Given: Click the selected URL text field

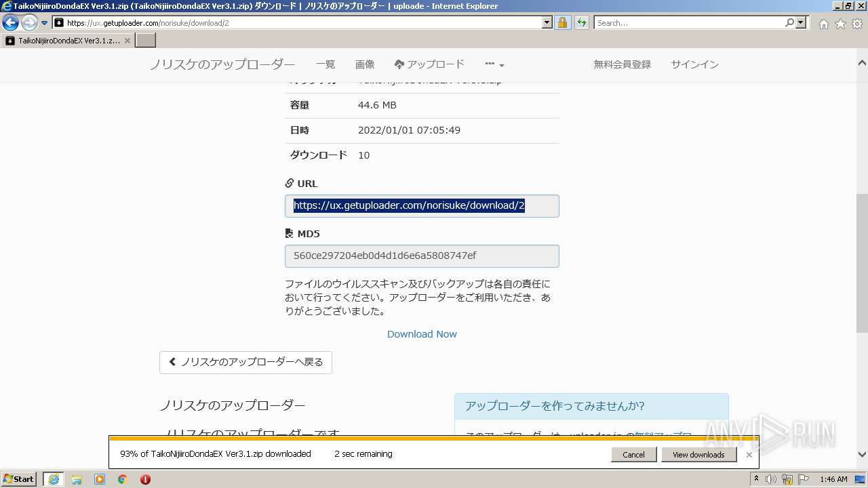Looking at the screenshot, I should click(x=422, y=206).
